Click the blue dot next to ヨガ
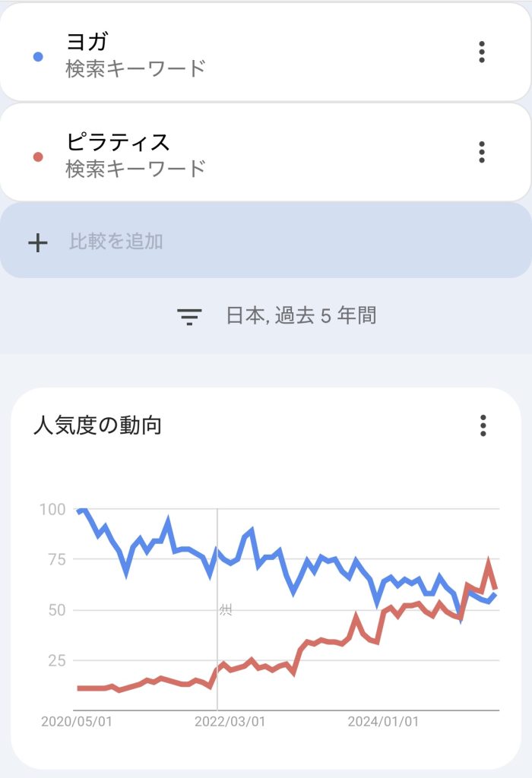Screen dimensions: 532x778 pyautogui.click(x=38, y=57)
